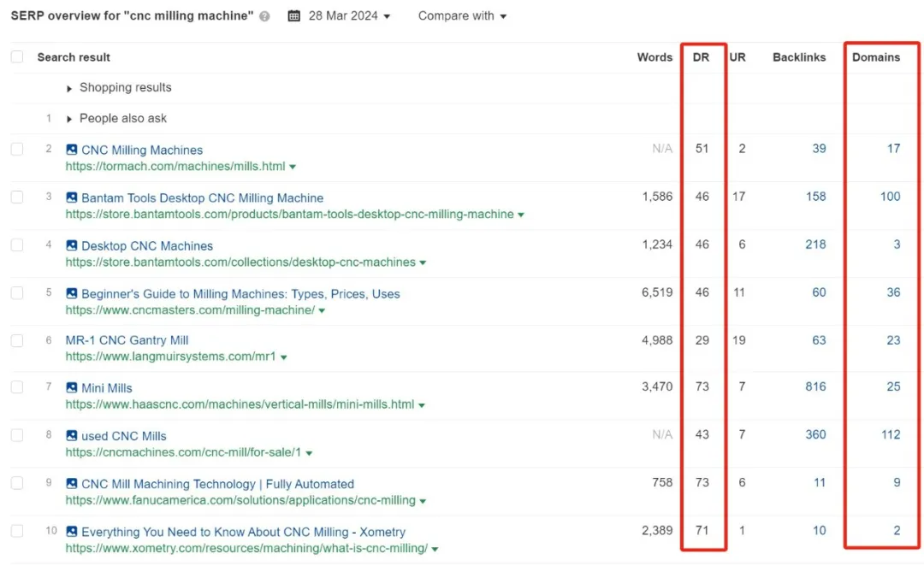The image size is (924, 566).
Task: Toggle the select-all checkbox in table header
Action: [17, 56]
